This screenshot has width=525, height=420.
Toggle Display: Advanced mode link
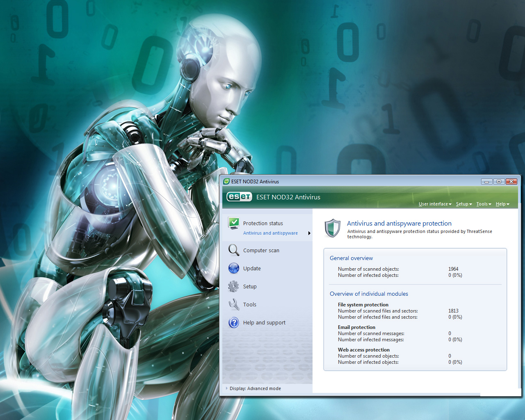(x=255, y=388)
